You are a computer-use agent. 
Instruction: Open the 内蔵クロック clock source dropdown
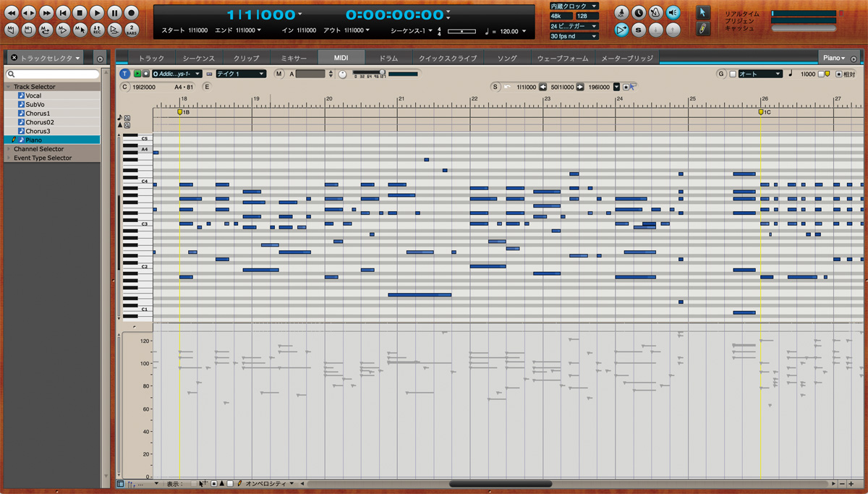[x=574, y=6]
